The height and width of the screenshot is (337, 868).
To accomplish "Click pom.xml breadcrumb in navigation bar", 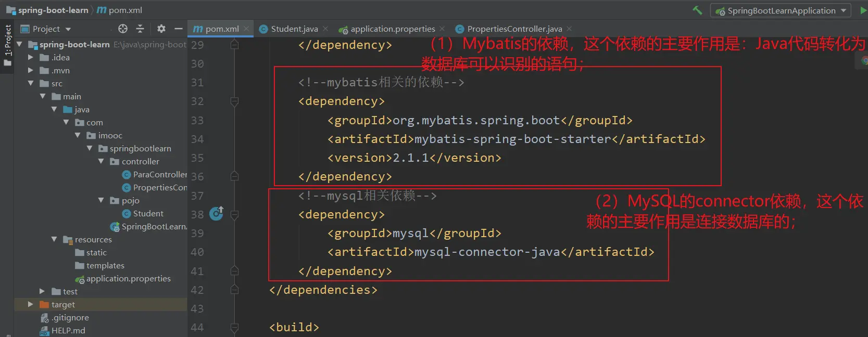I will 119,10.
